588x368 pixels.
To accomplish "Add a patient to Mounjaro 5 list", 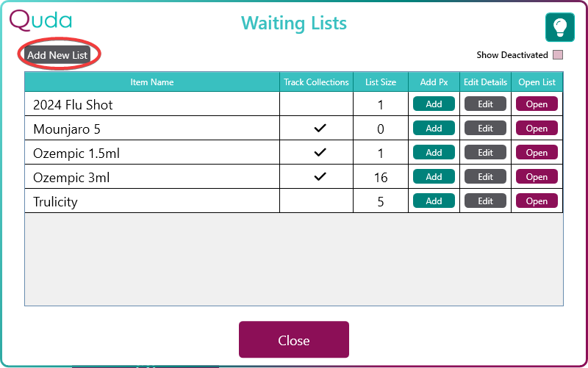I will click(x=434, y=128).
